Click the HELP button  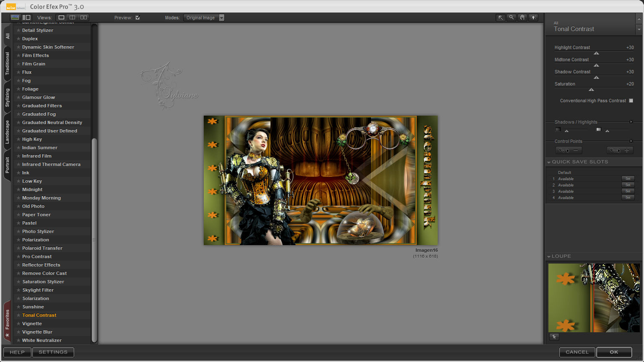17,352
